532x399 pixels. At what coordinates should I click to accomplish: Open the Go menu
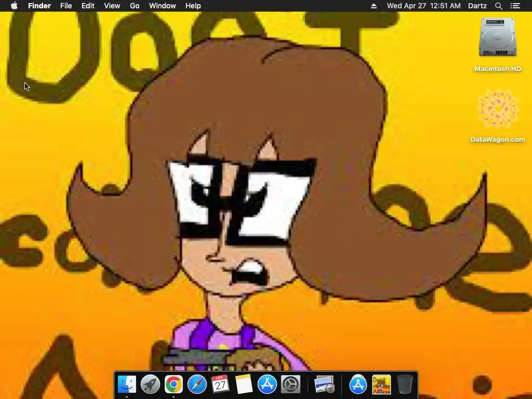click(135, 6)
